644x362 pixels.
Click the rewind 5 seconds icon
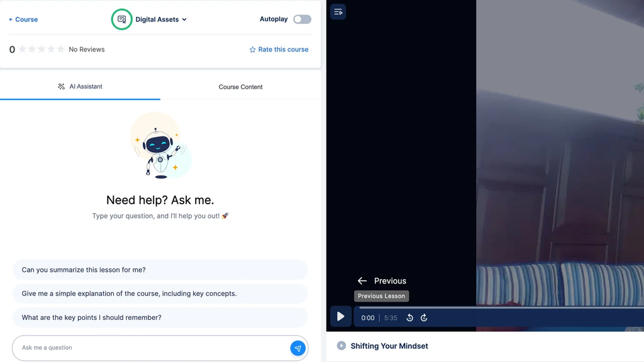[409, 317]
